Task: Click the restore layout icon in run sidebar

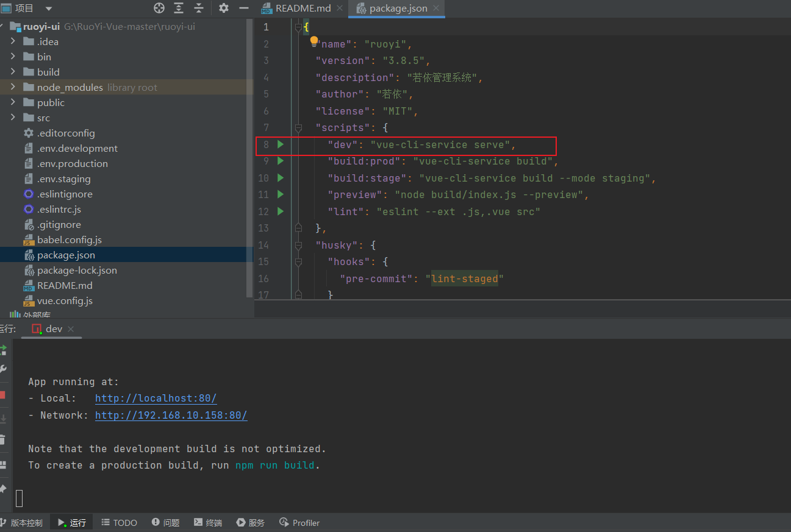Action: pyautogui.click(x=2, y=464)
